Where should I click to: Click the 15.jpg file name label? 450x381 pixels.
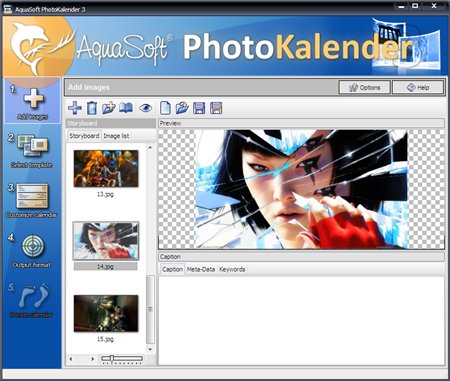(x=105, y=339)
